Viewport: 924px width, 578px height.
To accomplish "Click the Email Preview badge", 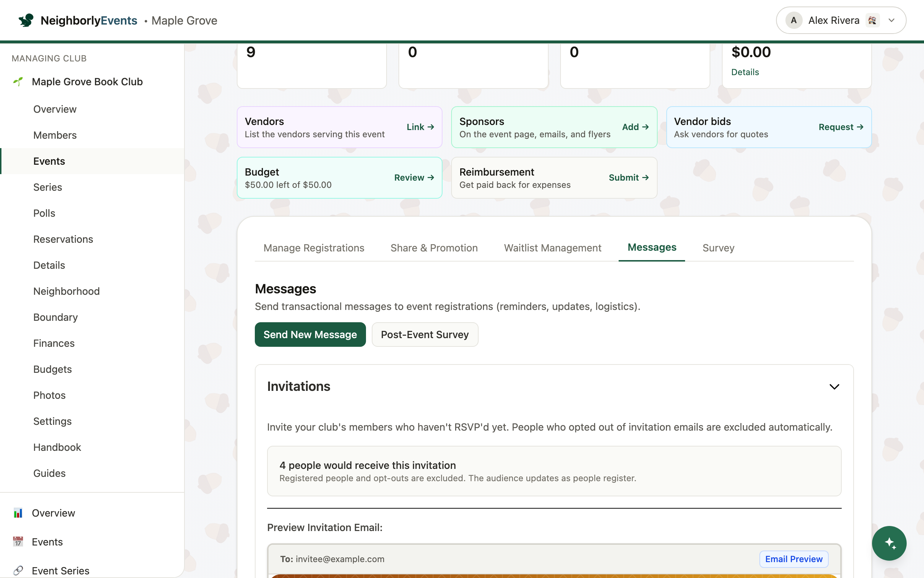I will pos(793,559).
